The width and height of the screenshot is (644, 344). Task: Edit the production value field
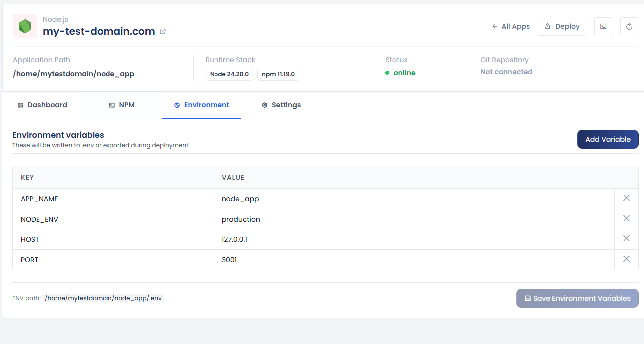coord(414,219)
